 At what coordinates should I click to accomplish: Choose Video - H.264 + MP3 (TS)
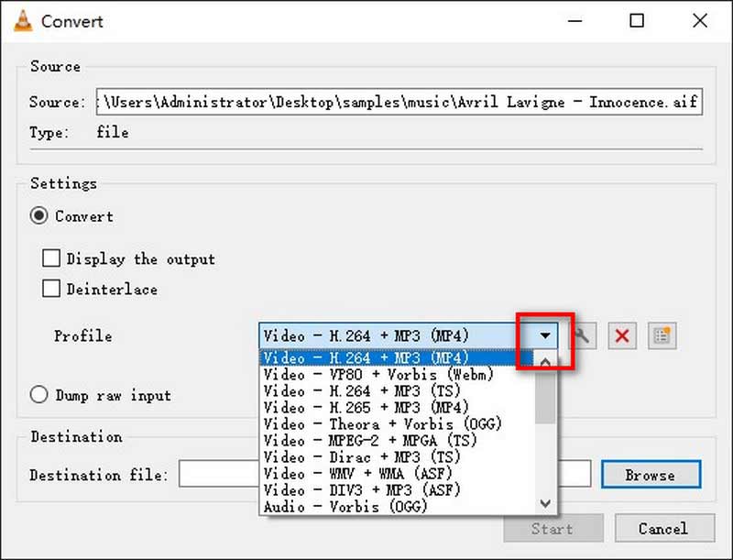397,390
